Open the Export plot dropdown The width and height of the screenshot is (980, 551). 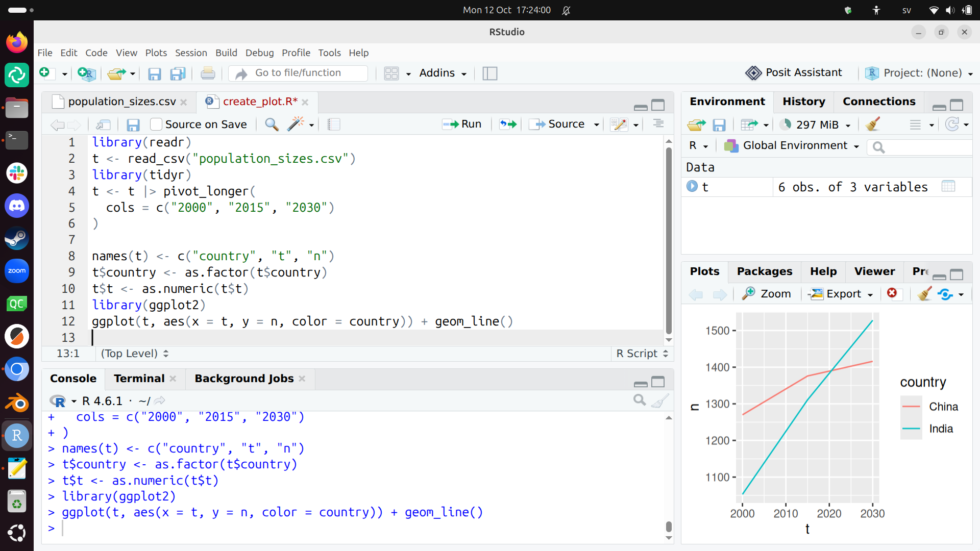842,294
